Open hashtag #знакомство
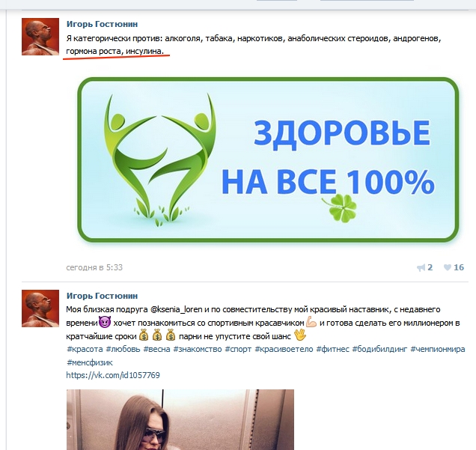 pos(198,349)
